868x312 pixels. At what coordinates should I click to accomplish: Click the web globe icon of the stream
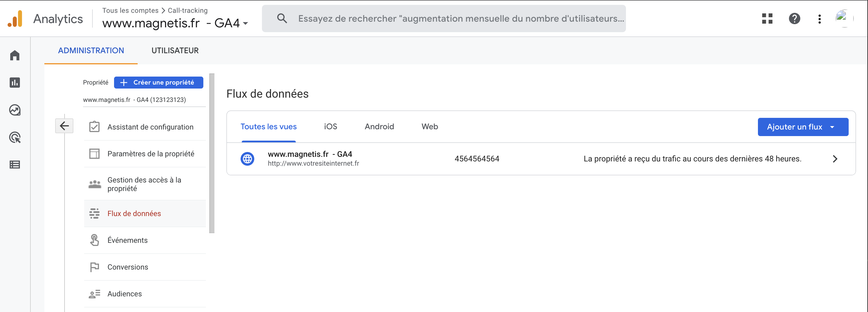tap(247, 159)
